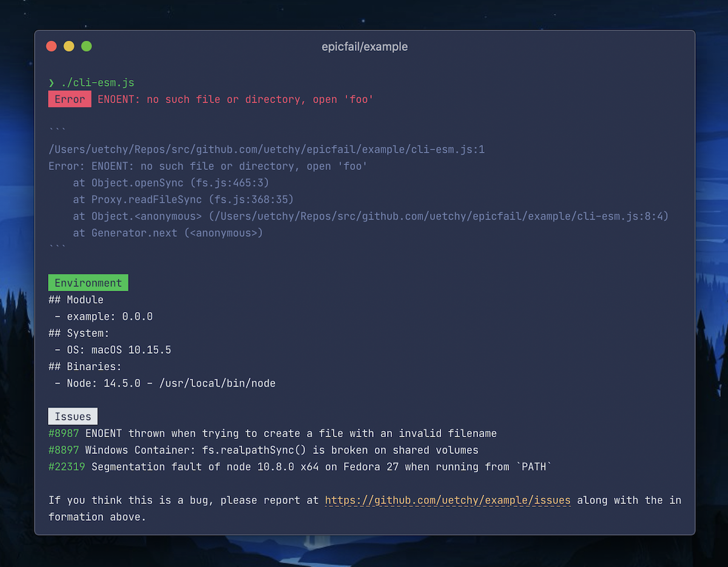728x567 pixels.
Task: Click the 'at Object.openSync (fs.js:465:3)' line
Action: [x=171, y=183]
